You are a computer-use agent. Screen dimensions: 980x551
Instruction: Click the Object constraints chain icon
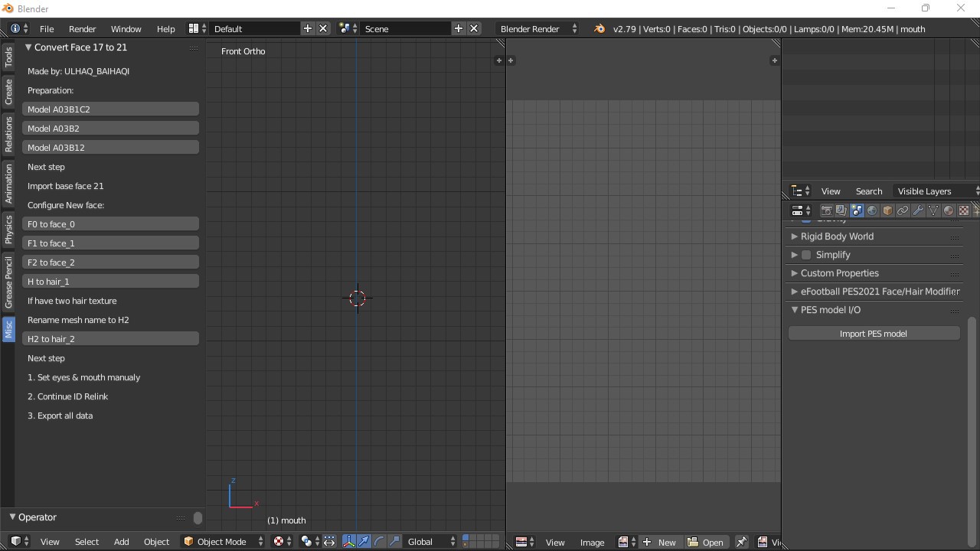tap(903, 210)
